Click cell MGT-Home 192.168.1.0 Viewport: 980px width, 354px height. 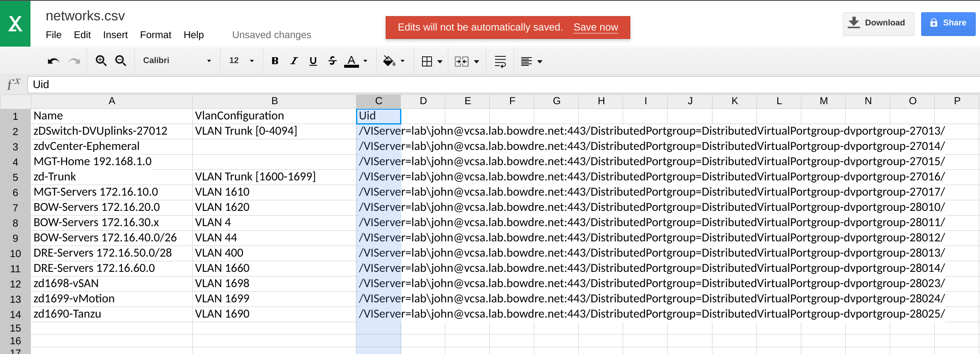(112, 162)
